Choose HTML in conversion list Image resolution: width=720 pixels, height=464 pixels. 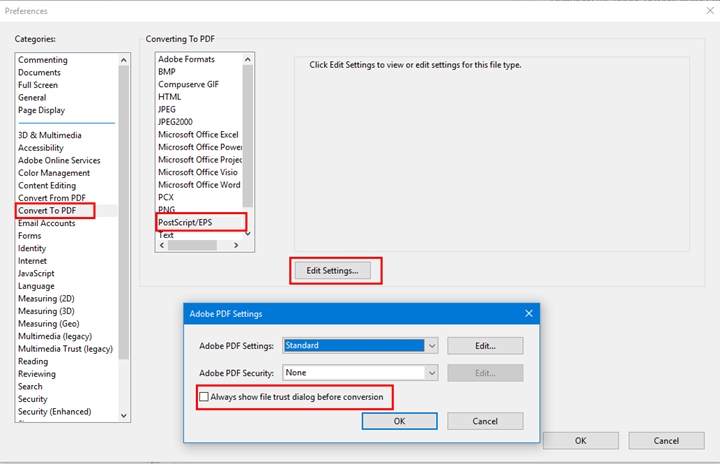click(x=169, y=97)
